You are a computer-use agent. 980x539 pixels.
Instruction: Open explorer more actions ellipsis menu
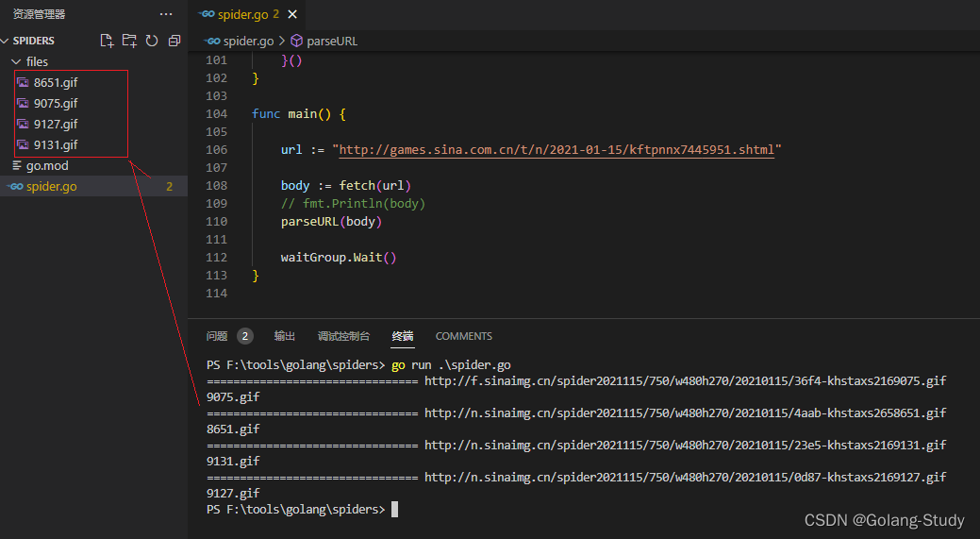tap(166, 14)
